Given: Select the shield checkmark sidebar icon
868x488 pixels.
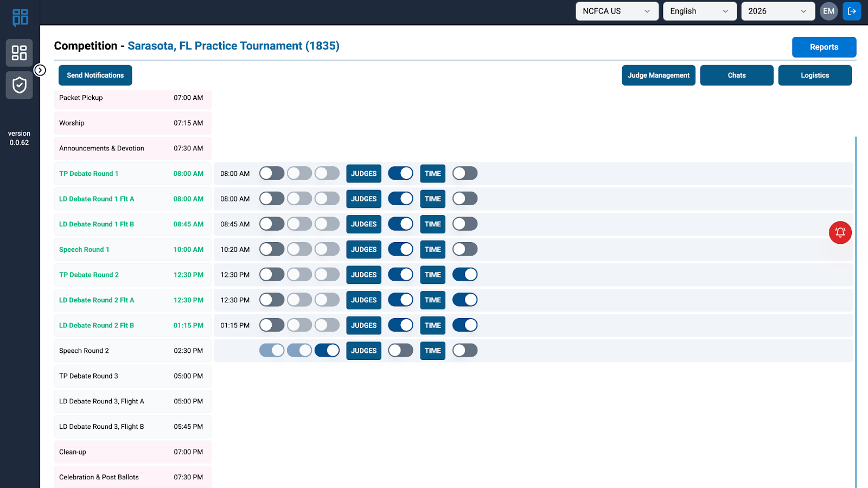Looking at the screenshot, I should [20, 85].
